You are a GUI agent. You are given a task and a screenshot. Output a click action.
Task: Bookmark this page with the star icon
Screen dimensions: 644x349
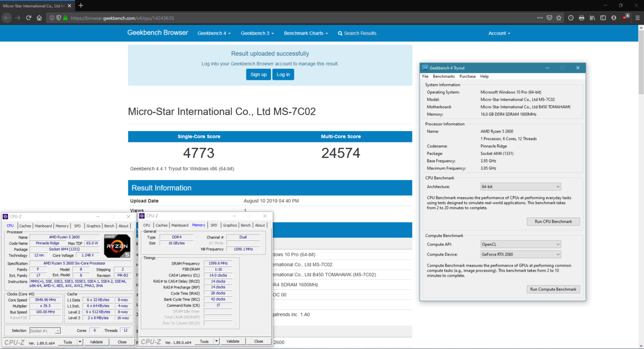click(559, 18)
